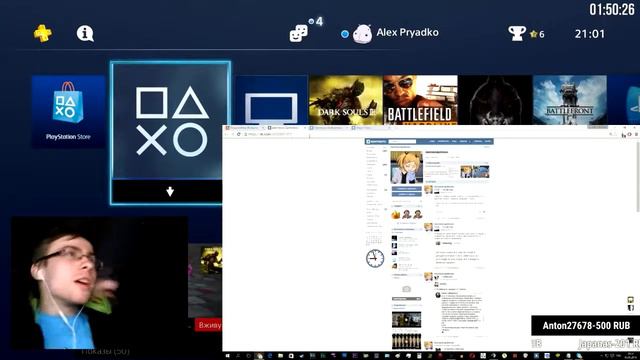The width and height of the screenshot is (640, 360).
Task: Open the orange flame gift icon
Action: (x=396, y=214)
